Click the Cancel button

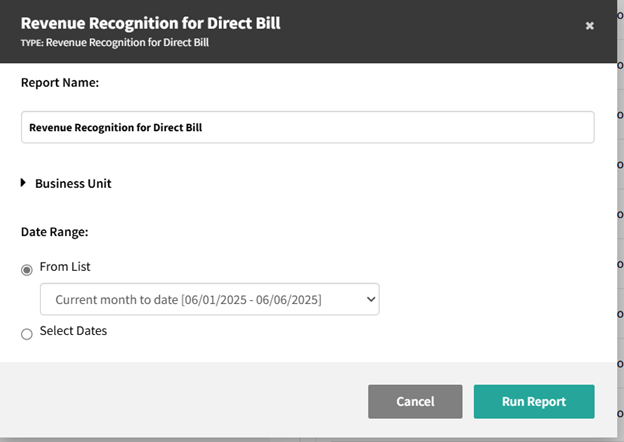[415, 402]
